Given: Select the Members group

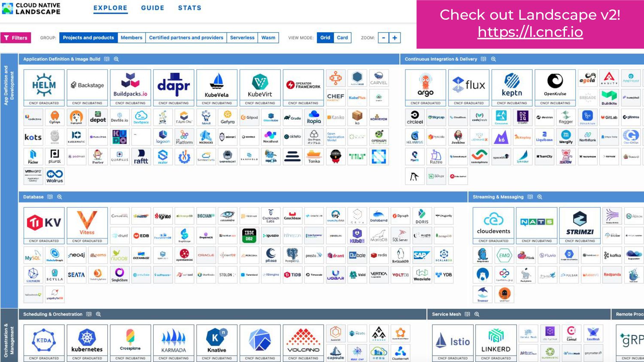Looking at the screenshot, I should tap(131, 38).
